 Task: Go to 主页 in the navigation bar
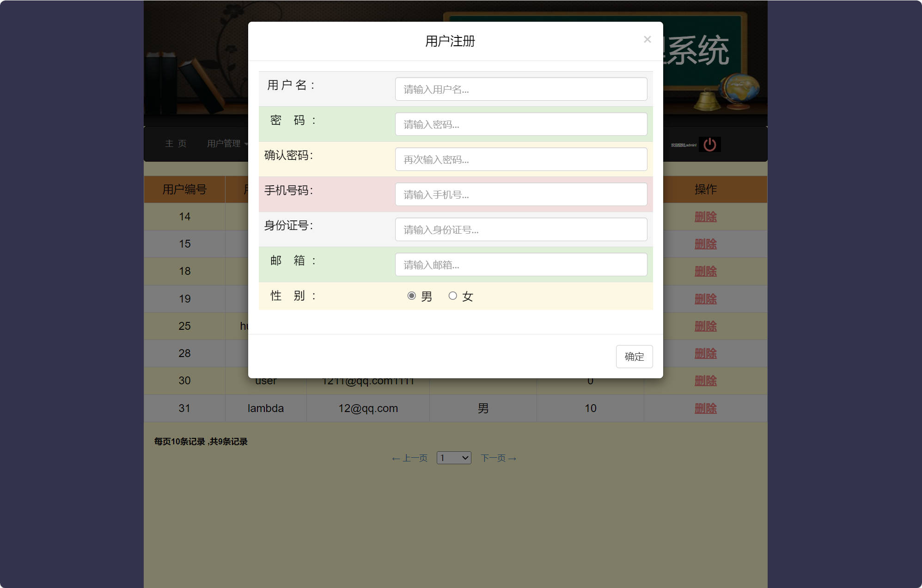point(176,144)
